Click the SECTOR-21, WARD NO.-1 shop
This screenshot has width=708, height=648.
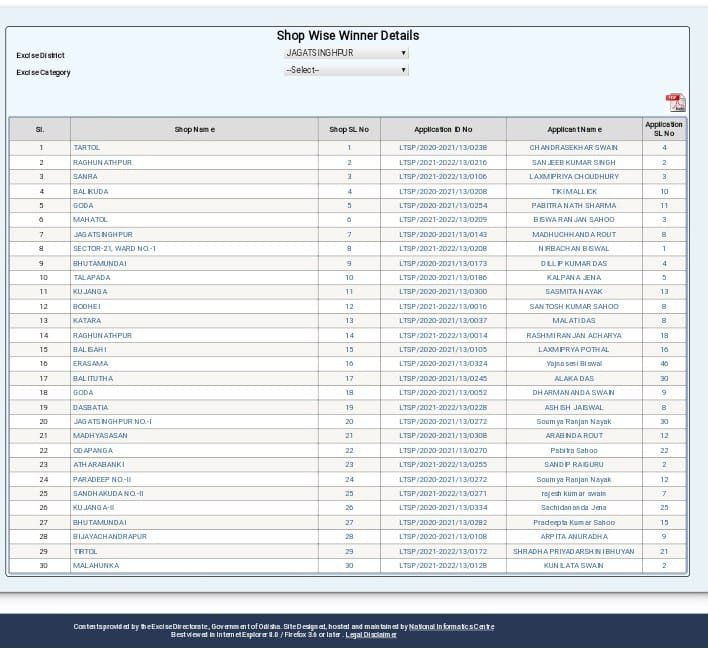point(114,248)
